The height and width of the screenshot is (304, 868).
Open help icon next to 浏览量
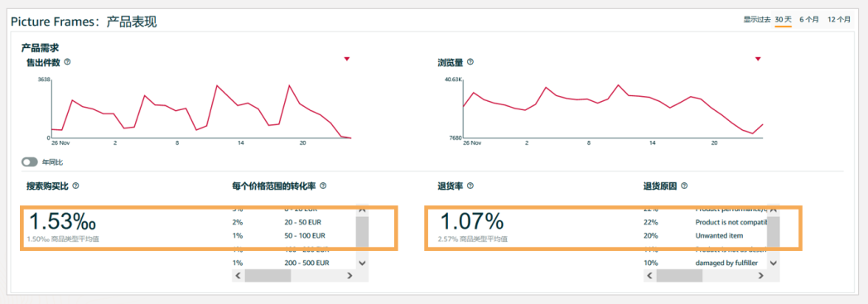[470, 62]
